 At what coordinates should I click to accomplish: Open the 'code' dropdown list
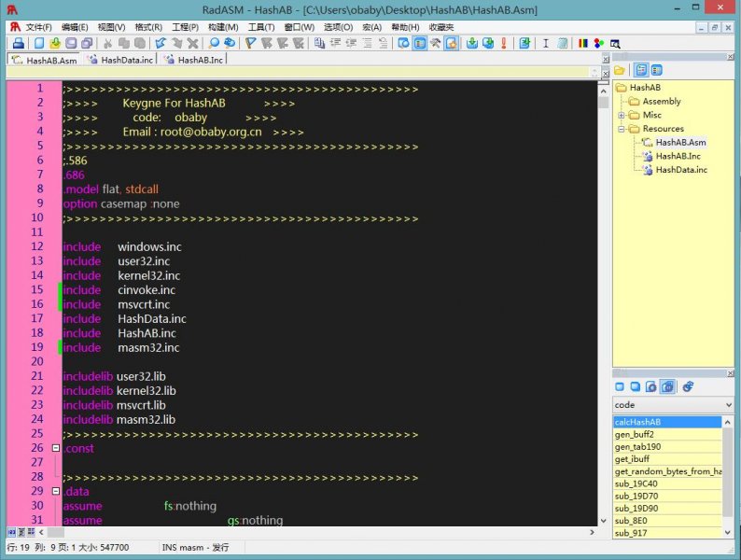[728, 405]
